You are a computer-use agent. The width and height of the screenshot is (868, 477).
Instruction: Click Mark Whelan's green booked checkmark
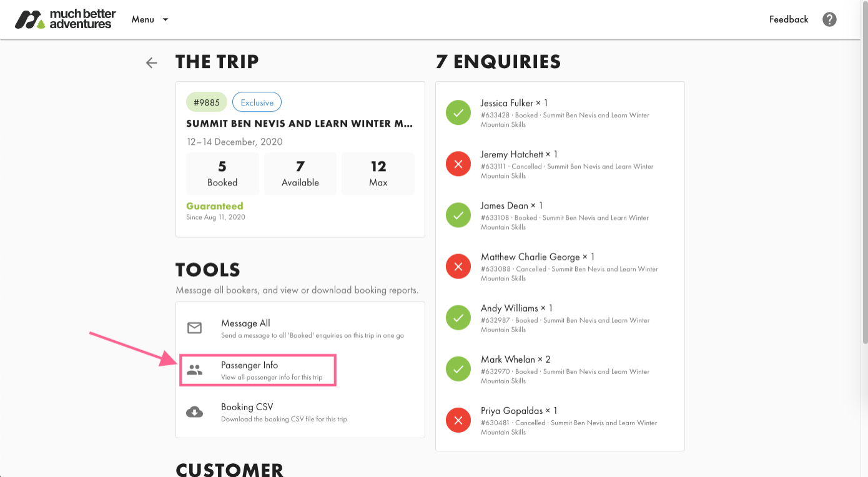pyautogui.click(x=458, y=370)
